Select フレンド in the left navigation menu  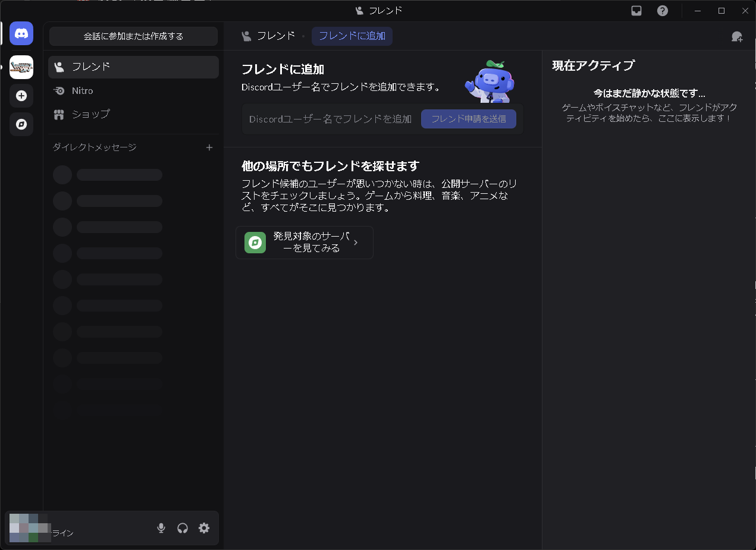click(91, 67)
